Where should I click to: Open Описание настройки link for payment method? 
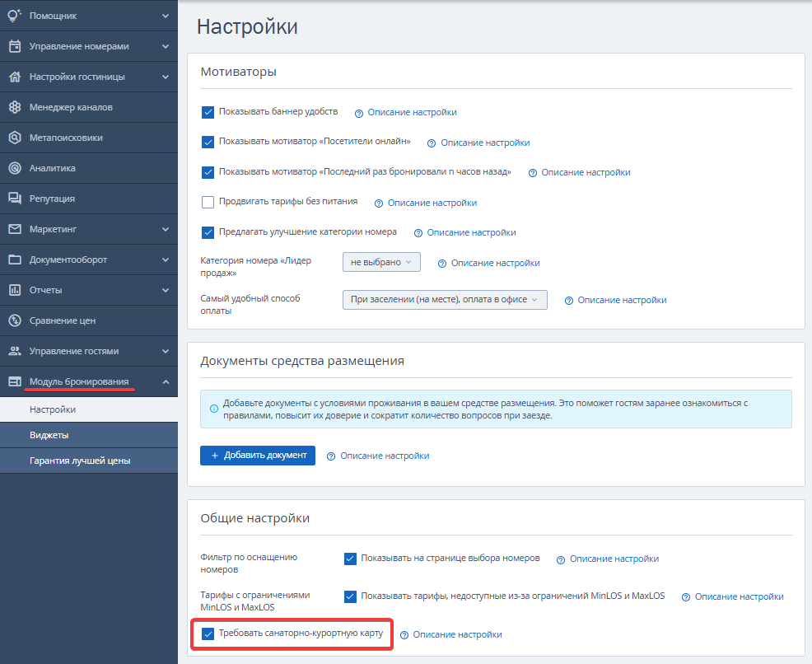click(x=622, y=301)
